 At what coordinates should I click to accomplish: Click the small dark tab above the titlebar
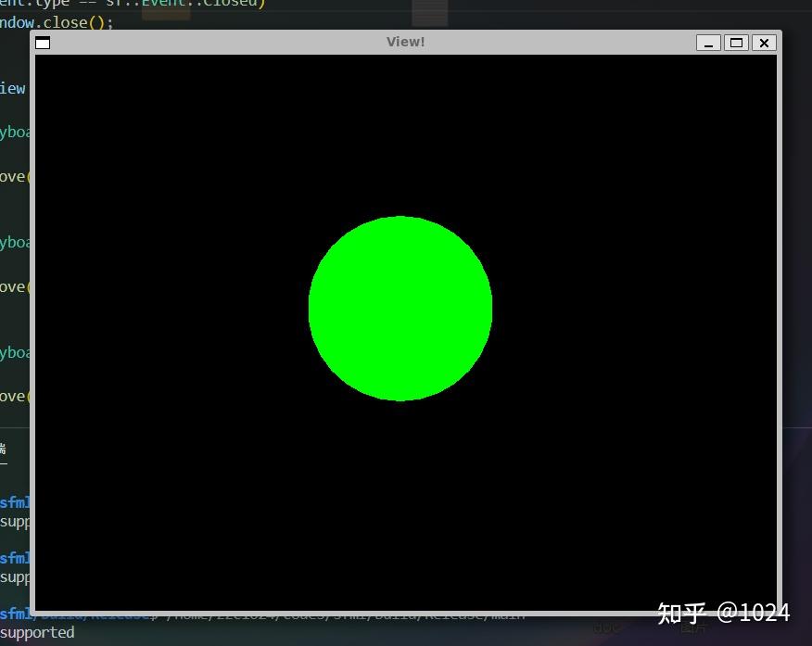(x=428, y=13)
